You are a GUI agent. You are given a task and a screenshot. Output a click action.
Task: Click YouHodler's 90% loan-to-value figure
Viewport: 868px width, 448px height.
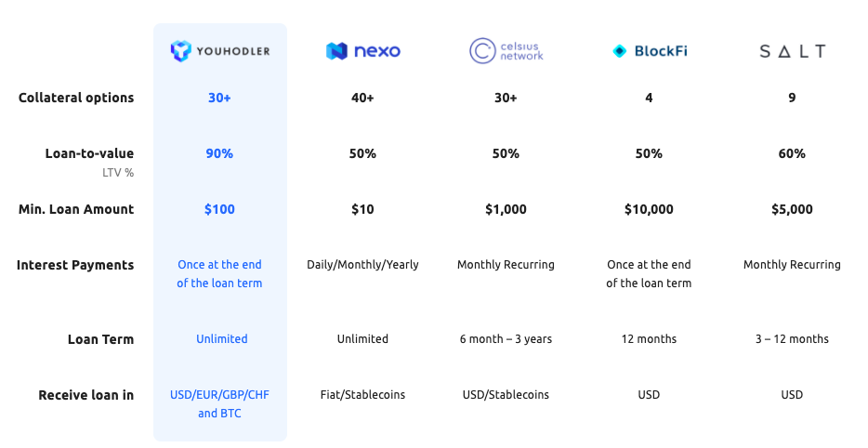click(x=219, y=153)
